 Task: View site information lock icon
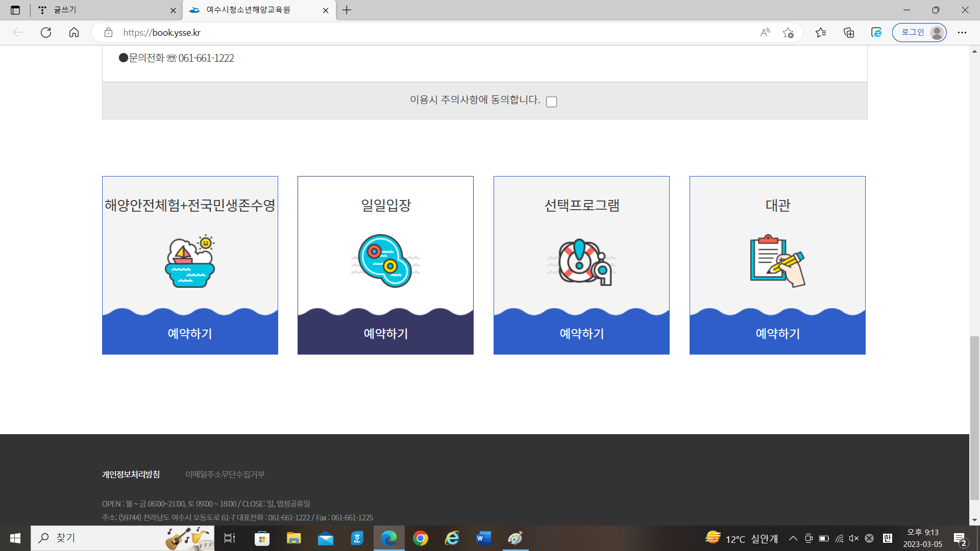click(108, 33)
